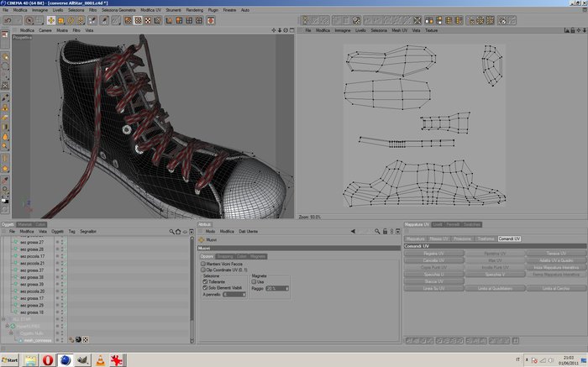Select sez grossa.37 in object list
The image size is (588, 367).
point(31,270)
